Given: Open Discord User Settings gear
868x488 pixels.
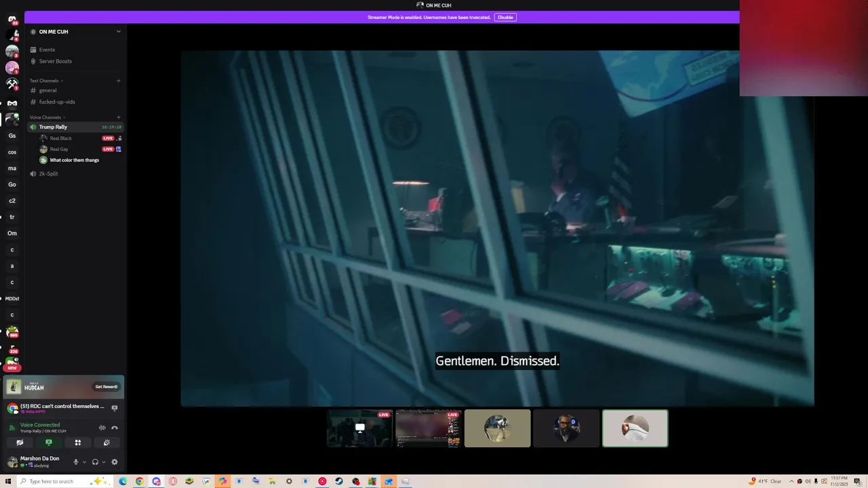Looking at the screenshot, I should tap(114, 462).
